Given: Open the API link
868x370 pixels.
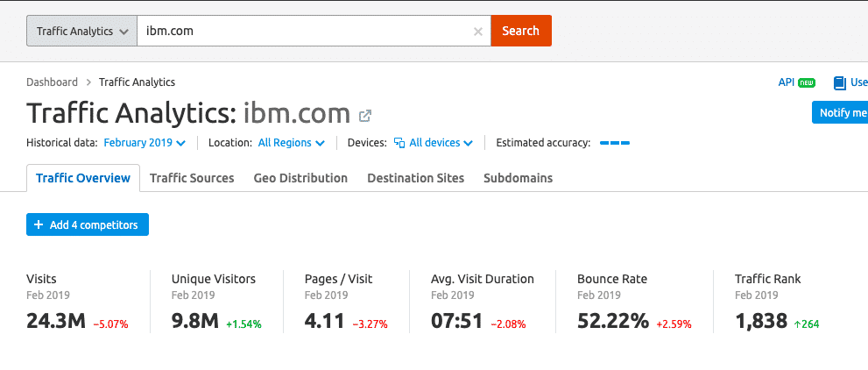Looking at the screenshot, I should pyautogui.click(x=786, y=82).
